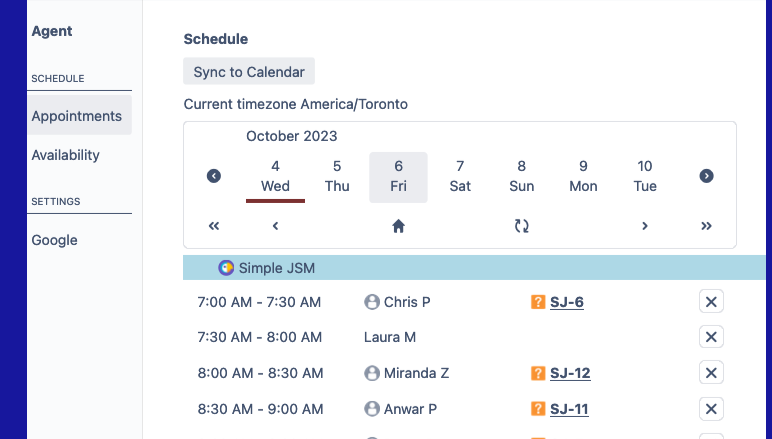
Task: Open the Appointments sidebar item
Action: click(x=77, y=116)
